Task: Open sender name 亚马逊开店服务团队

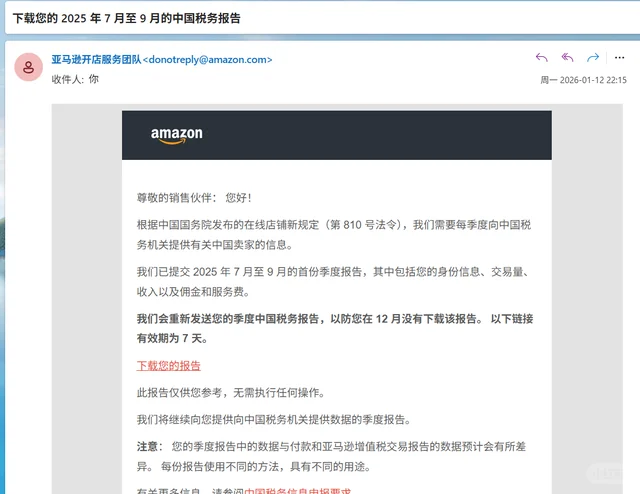Action: click(x=96, y=59)
